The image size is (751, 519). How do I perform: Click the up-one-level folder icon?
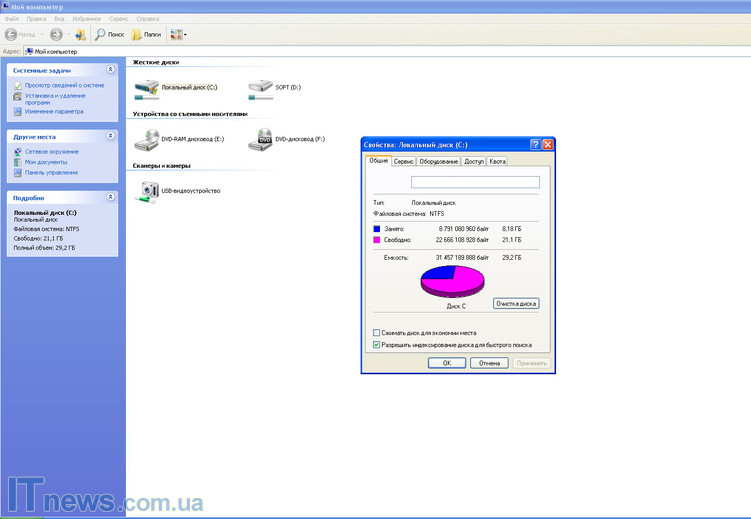tap(80, 34)
